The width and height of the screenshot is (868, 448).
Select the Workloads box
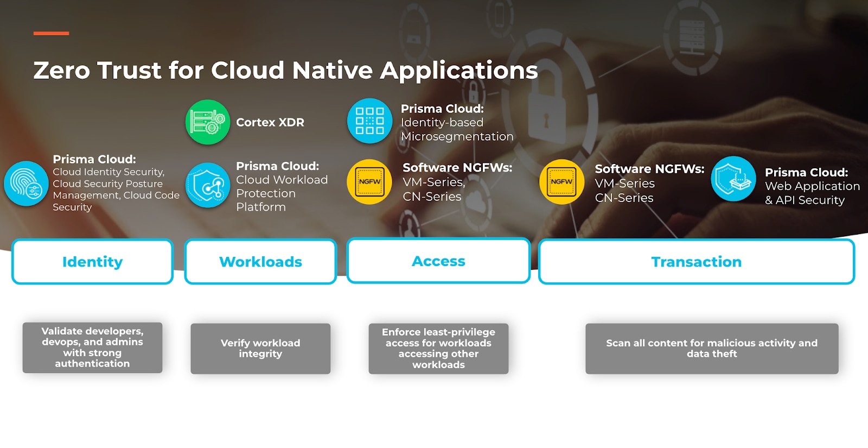tap(260, 262)
